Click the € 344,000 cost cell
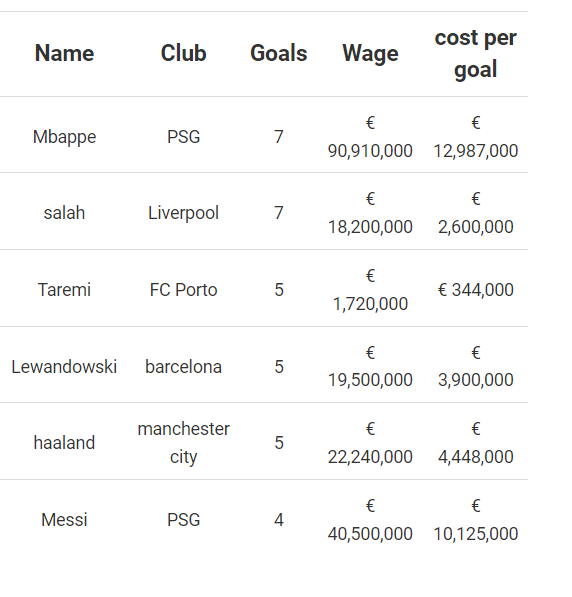This screenshot has height=597, width=572. [x=475, y=290]
